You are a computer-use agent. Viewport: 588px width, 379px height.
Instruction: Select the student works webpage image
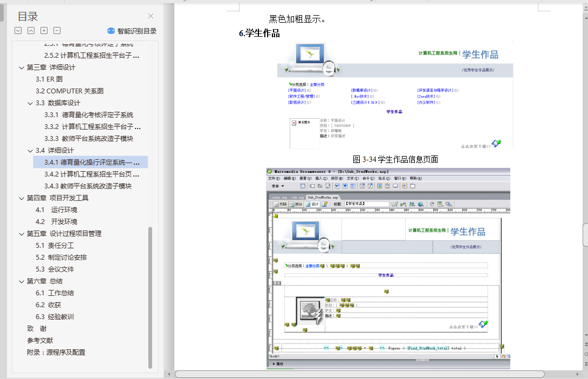pyautogui.click(x=395, y=94)
